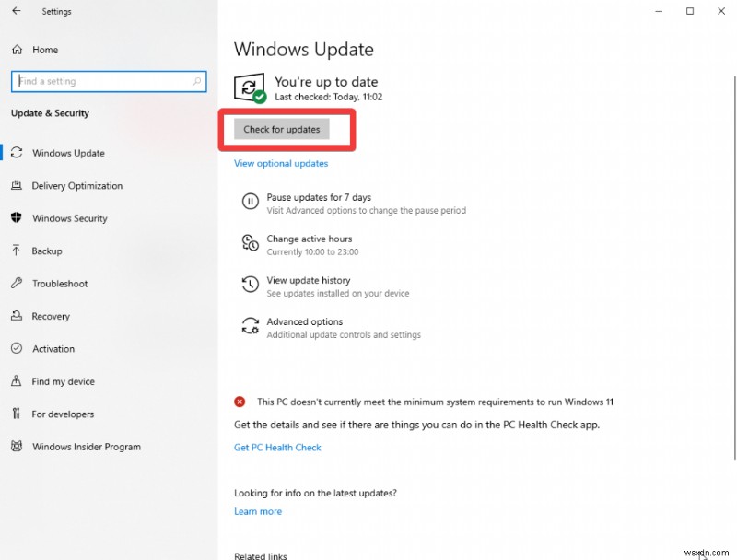Open Recovery options

pos(52,316)
